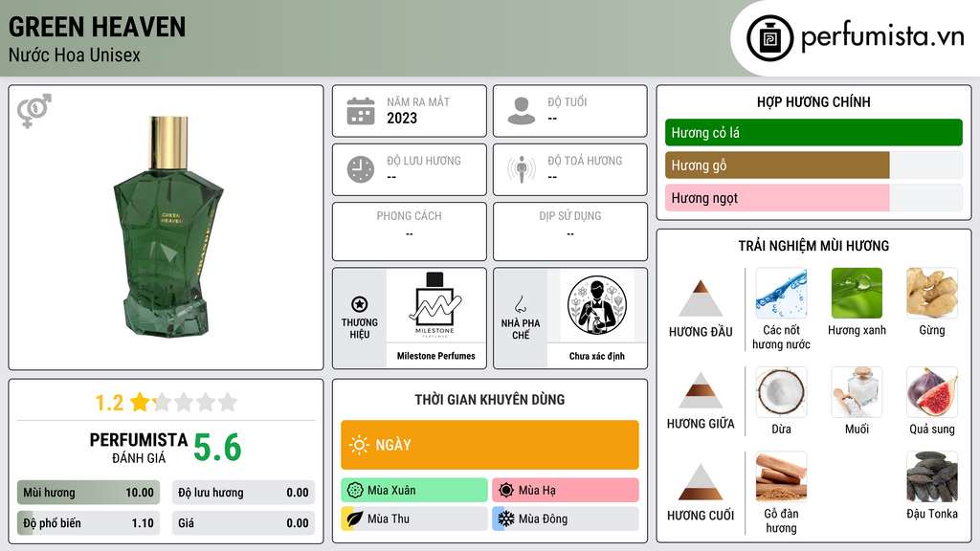Click the summer sun icon
Screen dimensions: 980x551
[x=506, y=490]
